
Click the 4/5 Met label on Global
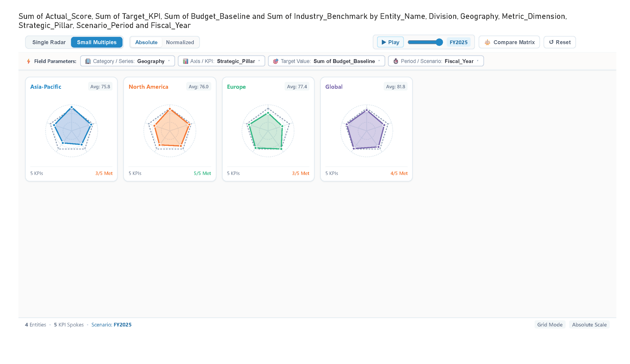coord(399,173)
